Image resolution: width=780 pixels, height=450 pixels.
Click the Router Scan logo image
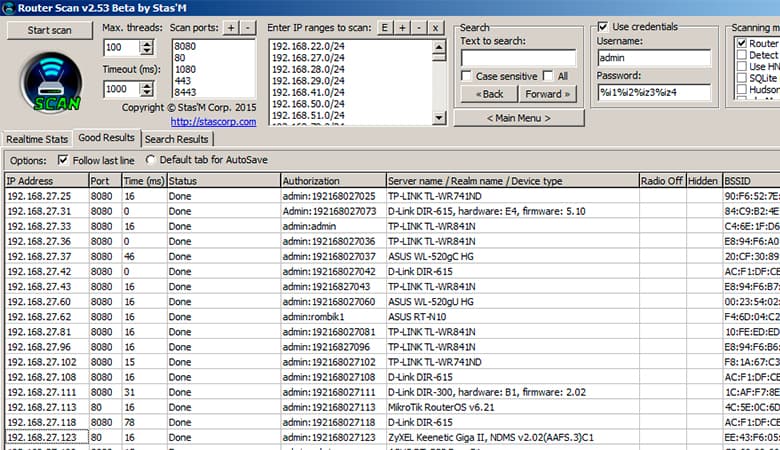click(51, 83)
